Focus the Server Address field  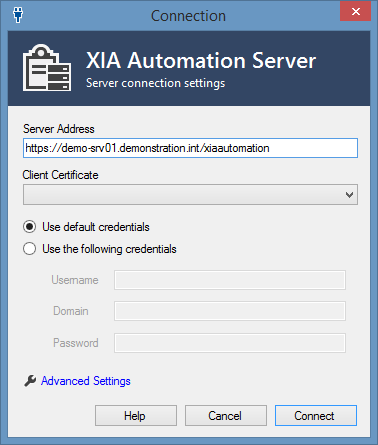tap(190, 148)
